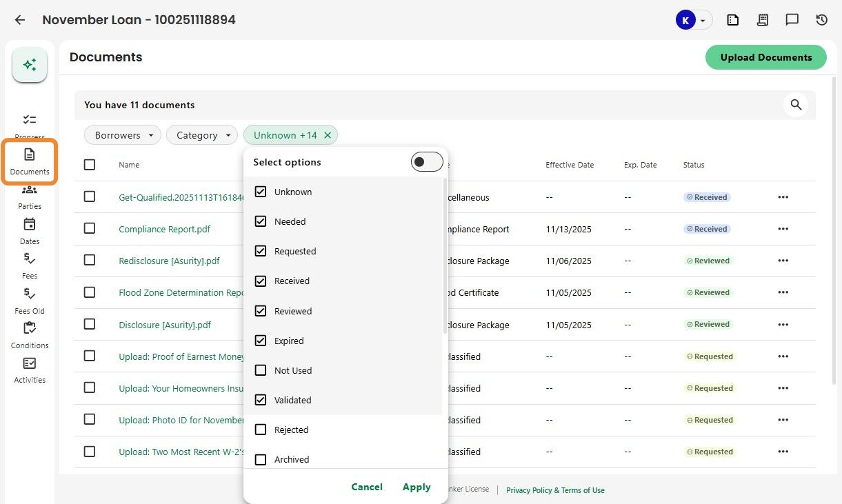Screen dimensions: 842x504
Task: Open the Conditions sidebar section
Action: point(30,335)
